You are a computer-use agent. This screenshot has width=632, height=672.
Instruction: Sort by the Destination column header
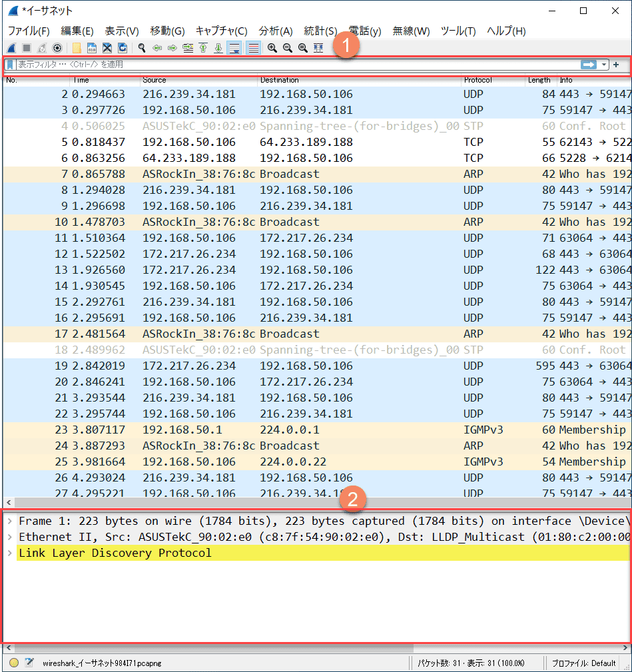click(360, 80)
